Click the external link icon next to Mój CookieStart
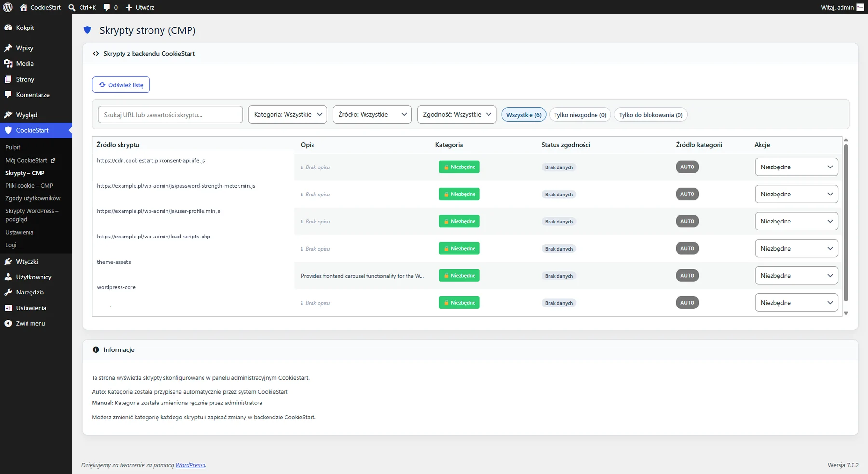 click(53, 160)
